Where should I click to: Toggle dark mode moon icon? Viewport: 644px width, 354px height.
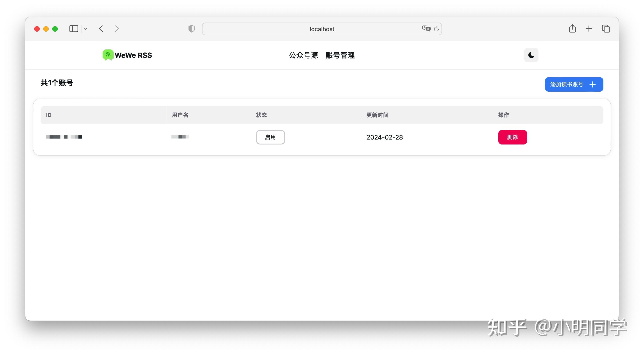click(531, 55)
